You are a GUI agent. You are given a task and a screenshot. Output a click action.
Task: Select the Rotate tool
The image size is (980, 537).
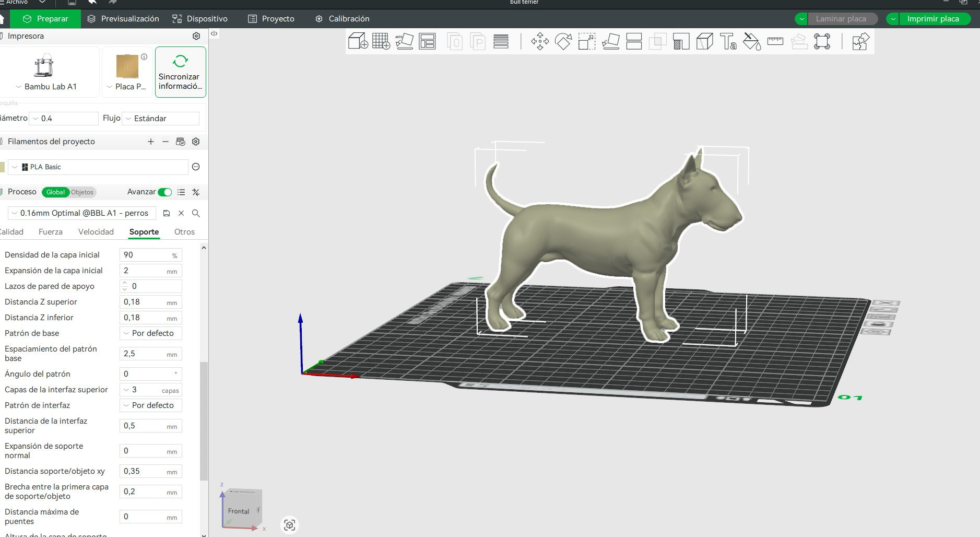pyautogui.click(x=563, y=41)
